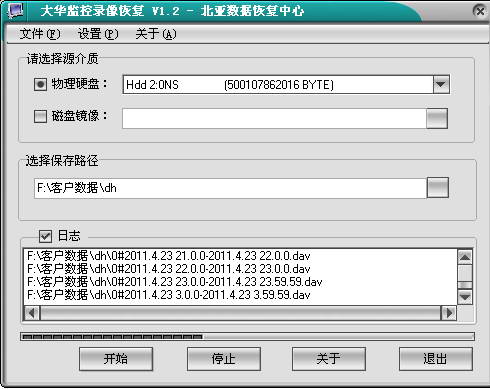Select log row 21.0.0-2011.4.23 22.0.0.dav
Screen dimensions: 490x389
(x=169, y=256)
